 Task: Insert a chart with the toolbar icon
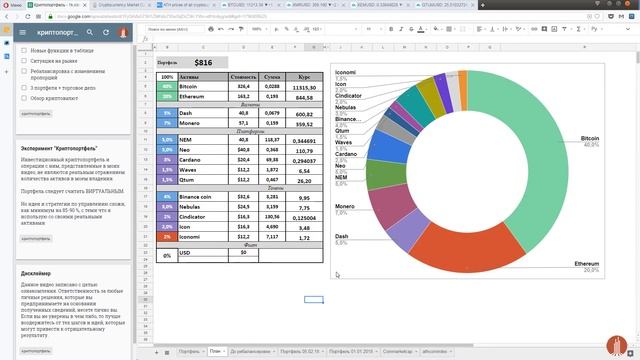click(x=554, y=29)
